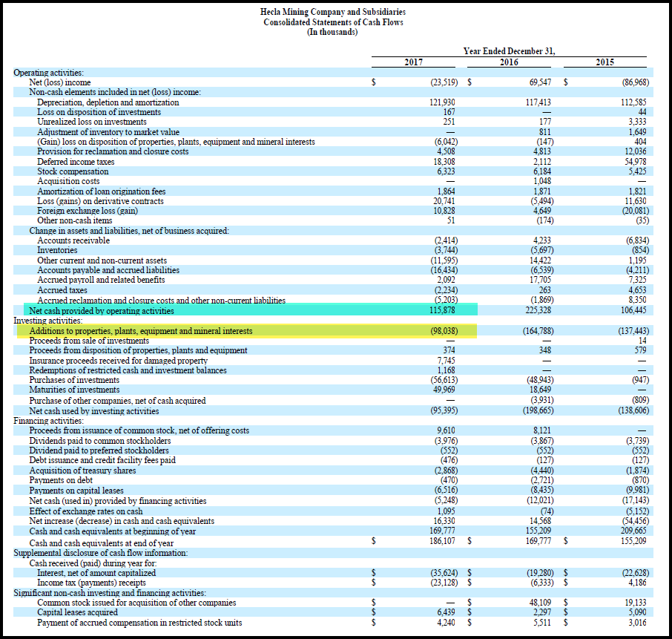Click Dividends paid to common stockholders label
Image resolution: width=672 pixels, height=639 pixels.
(x=100, y=441)
